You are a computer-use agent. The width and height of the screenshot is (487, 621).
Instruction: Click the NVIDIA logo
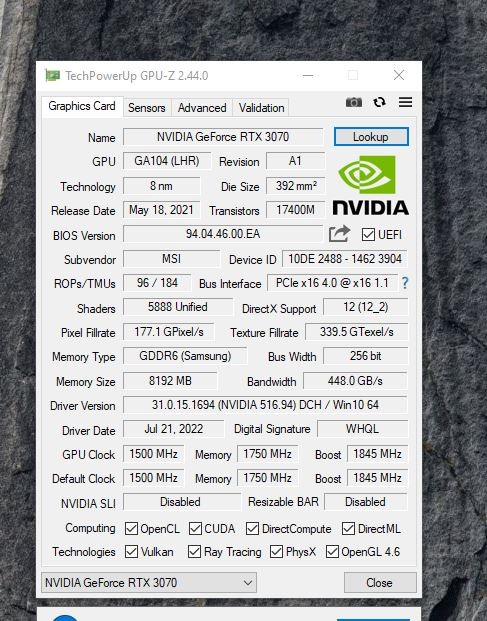coord(371,185)
